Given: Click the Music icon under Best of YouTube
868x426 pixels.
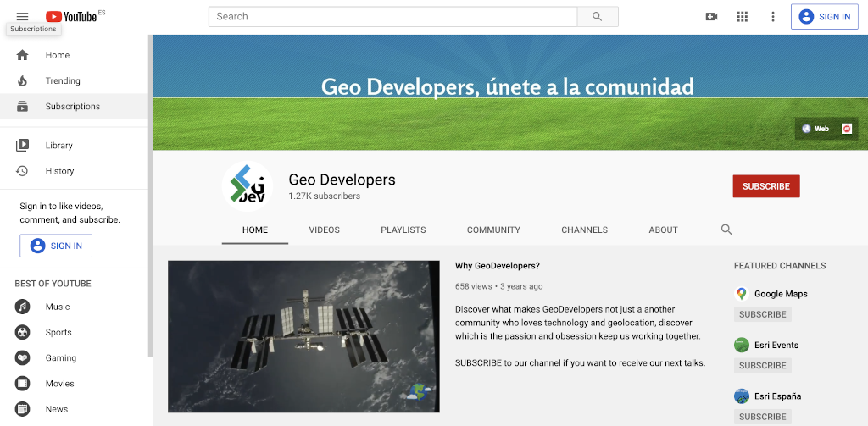Looking at the screenshot, I should [22, 307].
